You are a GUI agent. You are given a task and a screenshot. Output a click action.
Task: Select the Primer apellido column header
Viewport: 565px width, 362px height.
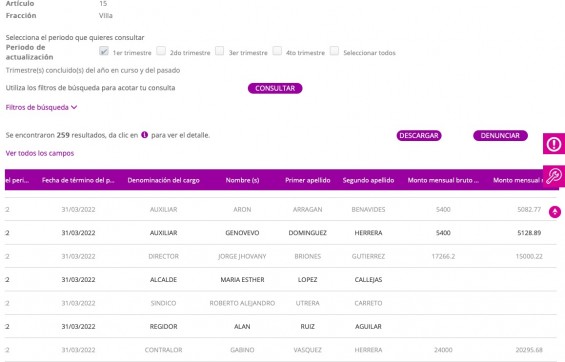pos(307,180)
